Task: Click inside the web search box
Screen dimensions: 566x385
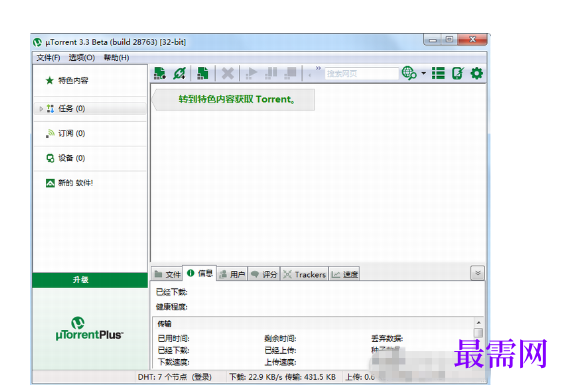Action: click(361, 74)
